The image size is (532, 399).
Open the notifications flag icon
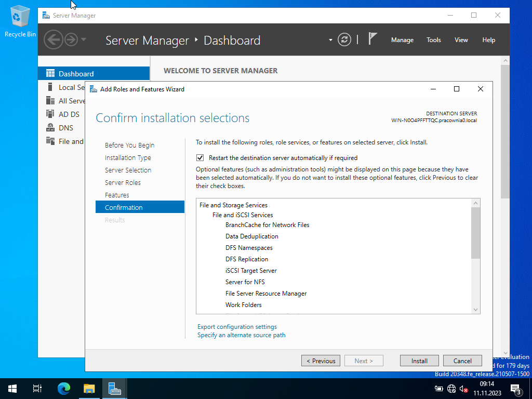(x=373, y=39)
